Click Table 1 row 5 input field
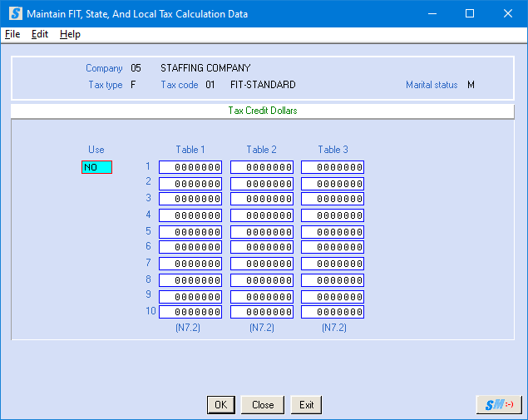 coord(190,232)
